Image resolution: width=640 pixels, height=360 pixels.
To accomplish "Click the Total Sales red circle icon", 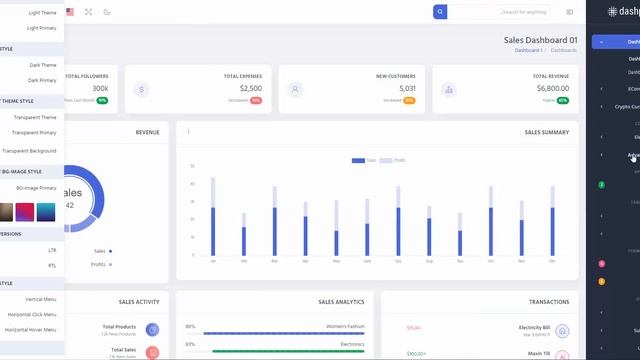I will pyautogui.click(x=152, y=352).
